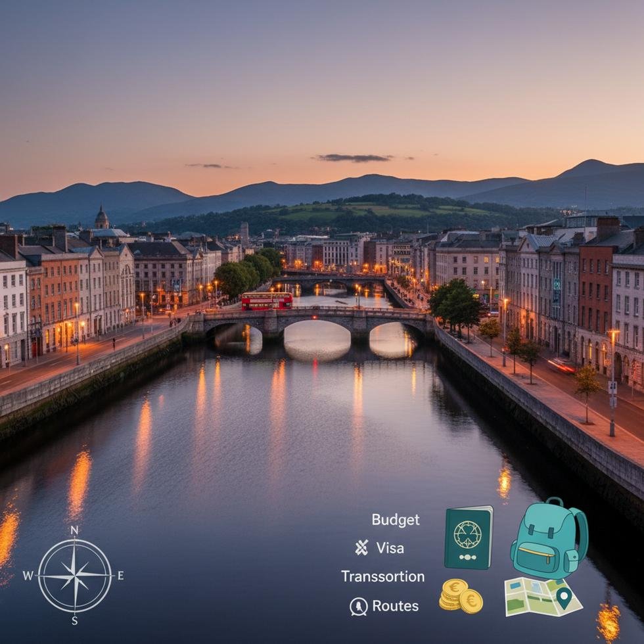Screen dimensions: 644x644
Task: Select the compass rose in the corner
Action: tap(74, 575)
